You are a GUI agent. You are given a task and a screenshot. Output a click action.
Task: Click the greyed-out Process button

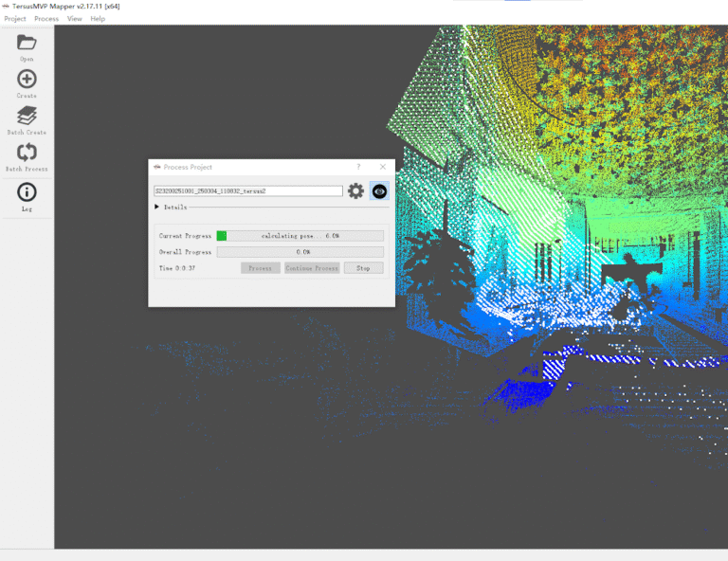coord(261,268)
